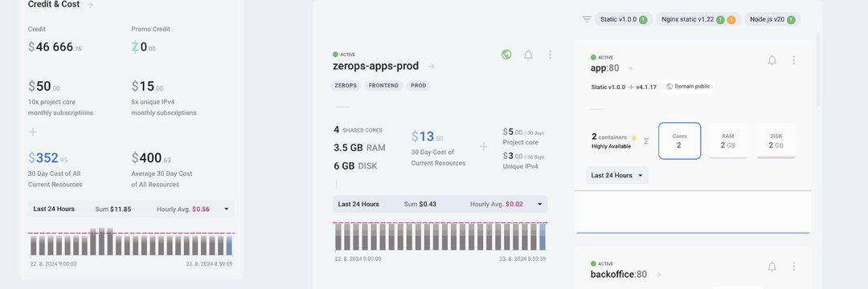Image resolution: width=868 pixels, height=289 pixels.
Task: Click $13.50 cost of current resources
Action: 427,136
